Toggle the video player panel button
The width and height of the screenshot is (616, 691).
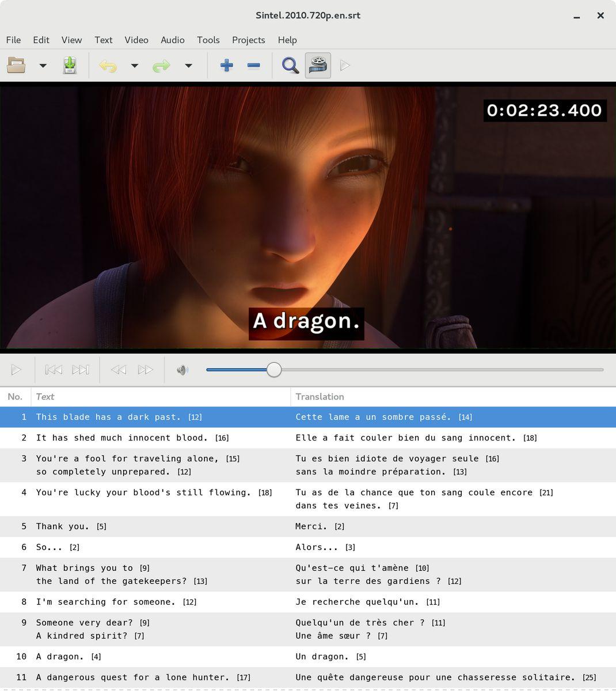click(x=318, y=66)
